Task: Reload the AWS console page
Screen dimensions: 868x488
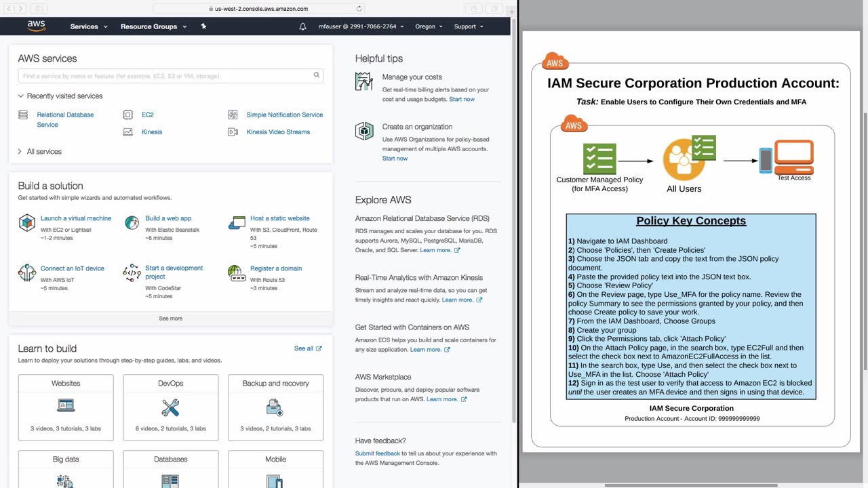Action: pos(359,9)
